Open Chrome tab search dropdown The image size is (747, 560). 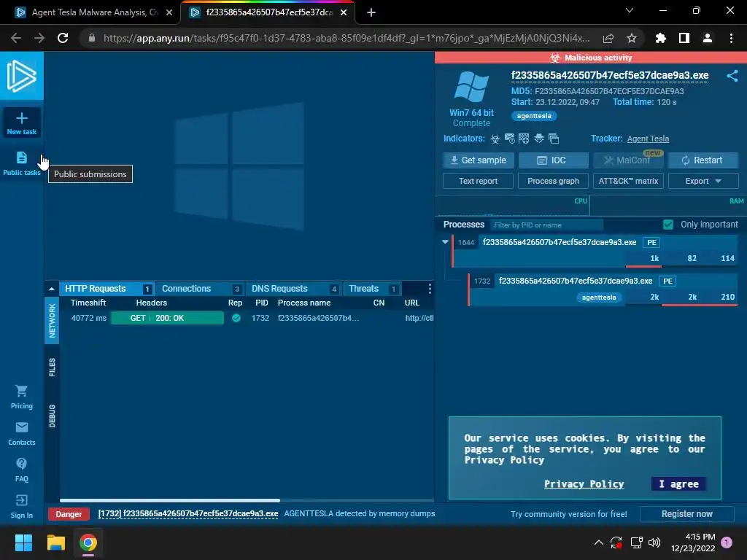630,10
